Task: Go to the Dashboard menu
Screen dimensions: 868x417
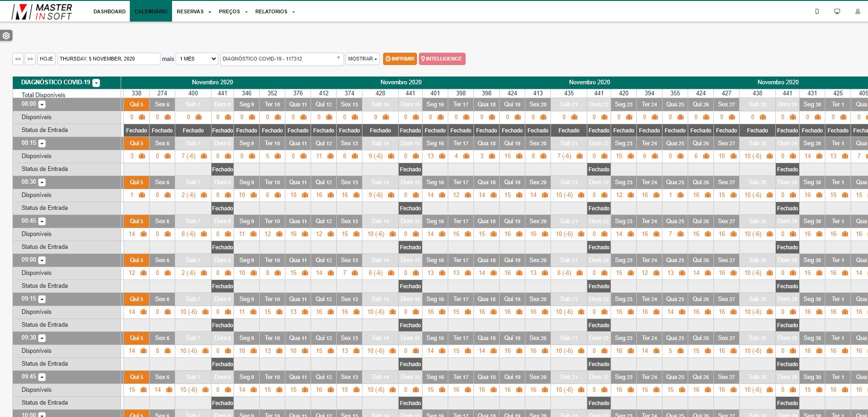Action: pyautogui.click(x=109, y=11)
